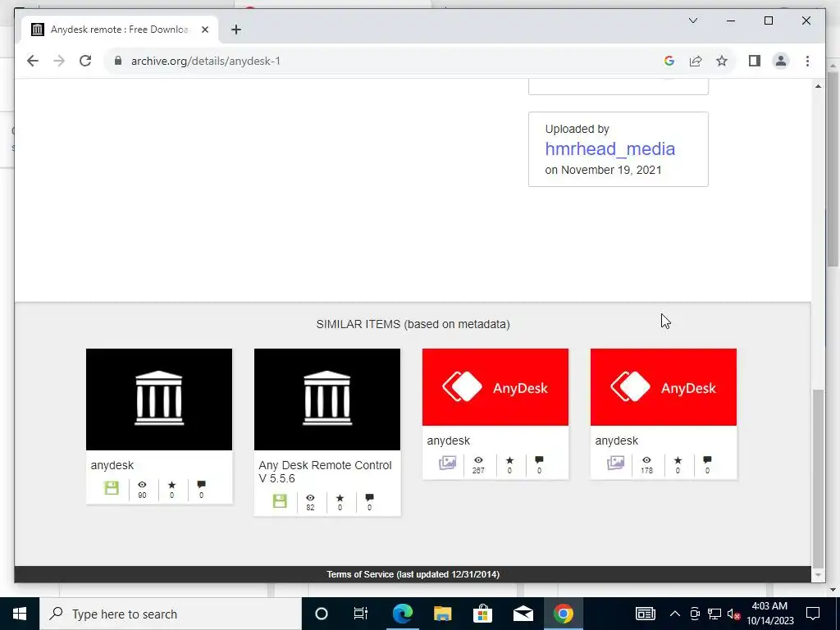Open the hmrhead_media uploader profile
Viewport: 840px width, 630px height.
point(609,149)
